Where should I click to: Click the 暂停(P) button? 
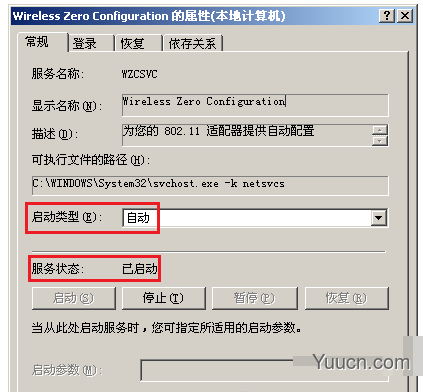[255, 298]
